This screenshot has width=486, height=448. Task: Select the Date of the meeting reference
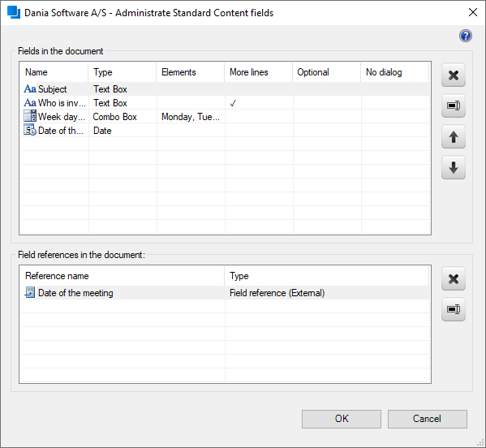(x=225, y=293)
